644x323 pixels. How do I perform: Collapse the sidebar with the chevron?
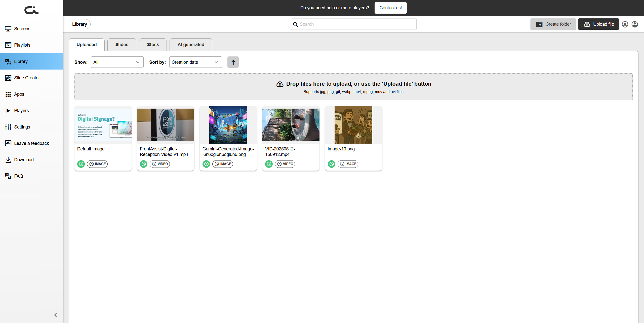click(56, 315)
